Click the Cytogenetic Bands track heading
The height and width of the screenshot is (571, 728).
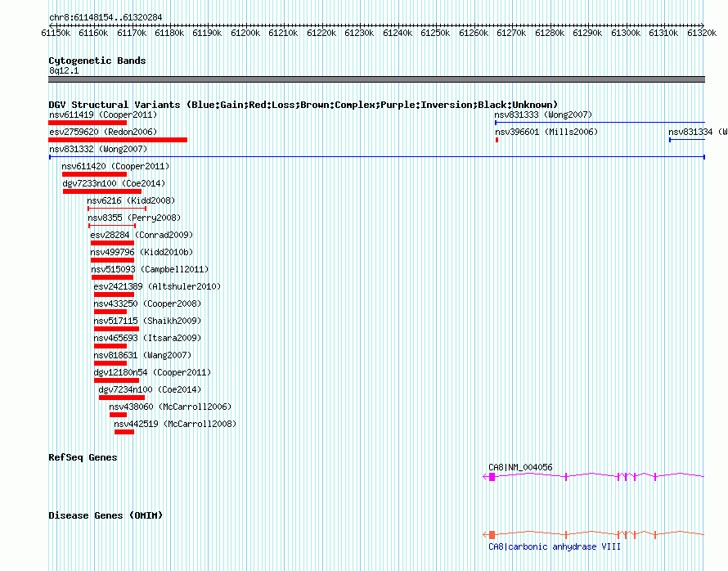pyautogui.click(x=97, y=61)
